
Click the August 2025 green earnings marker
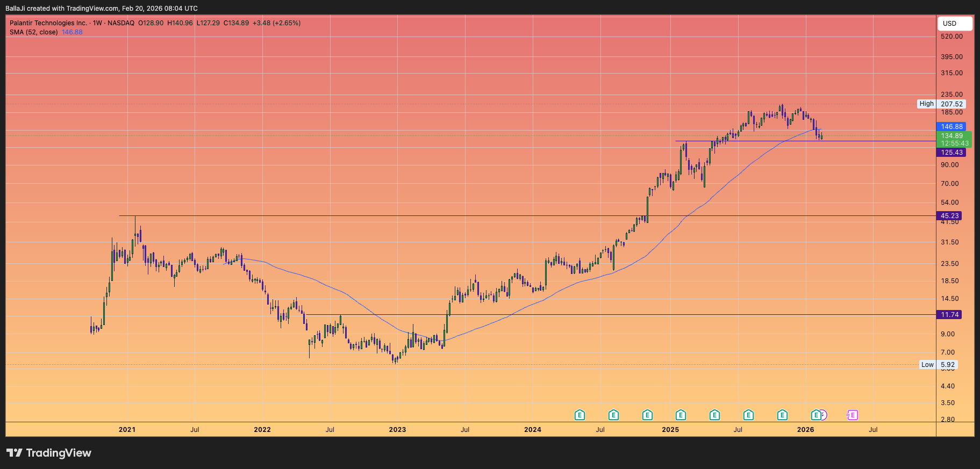[x=748, y=415]
